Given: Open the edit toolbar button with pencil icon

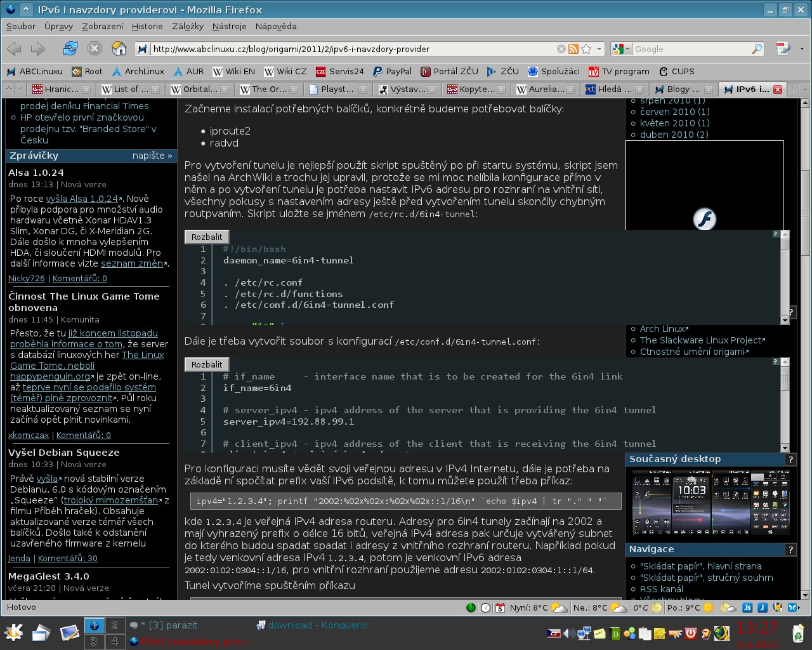Looking at the screenshot, I should (x=783, y=49).
